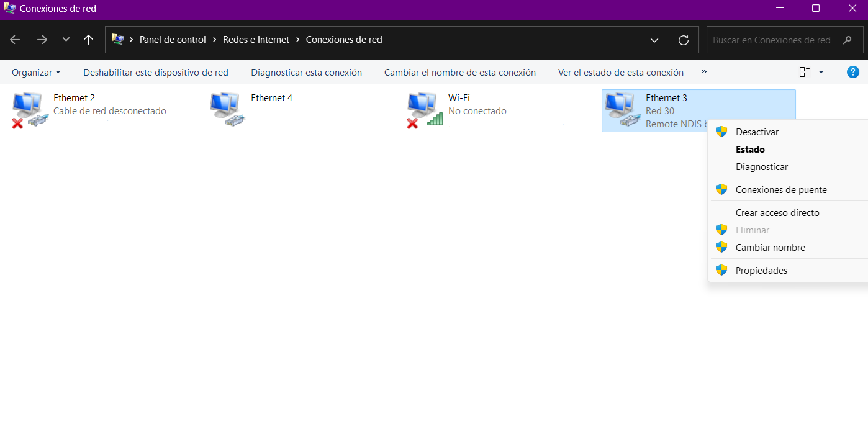Expand the address bar history dropdown
The image size is (868, 437).
pyautogui.click(x=654, y=40)
